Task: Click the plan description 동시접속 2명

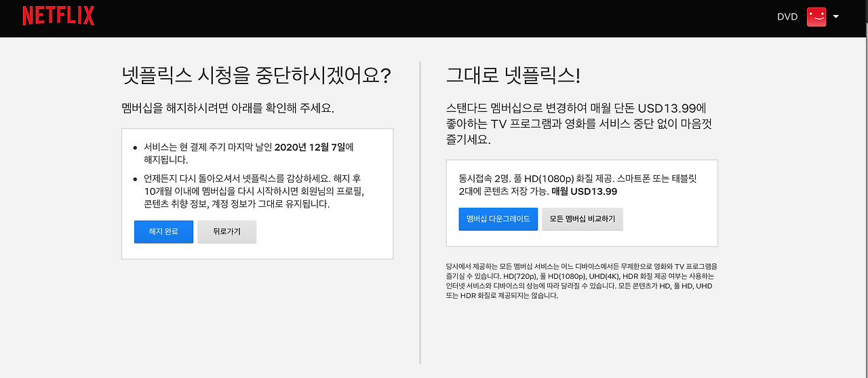Action: (x=578, y=185)
